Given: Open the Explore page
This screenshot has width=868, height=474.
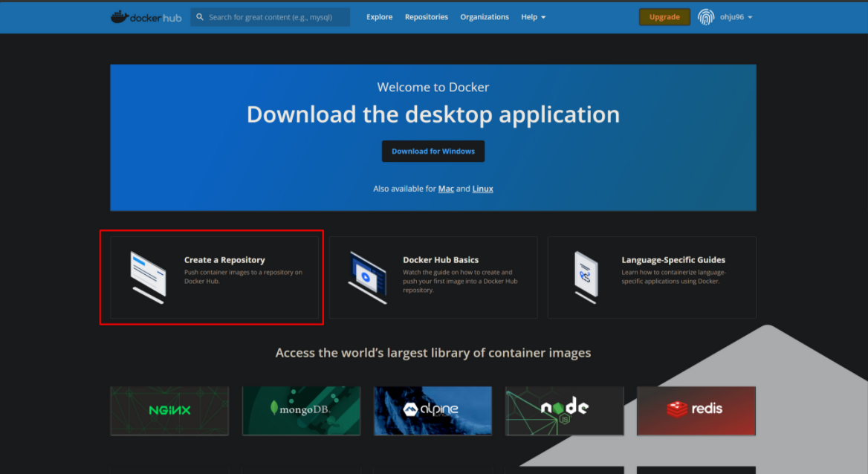Looking at the screenshot, I should [x=379, y=17].
